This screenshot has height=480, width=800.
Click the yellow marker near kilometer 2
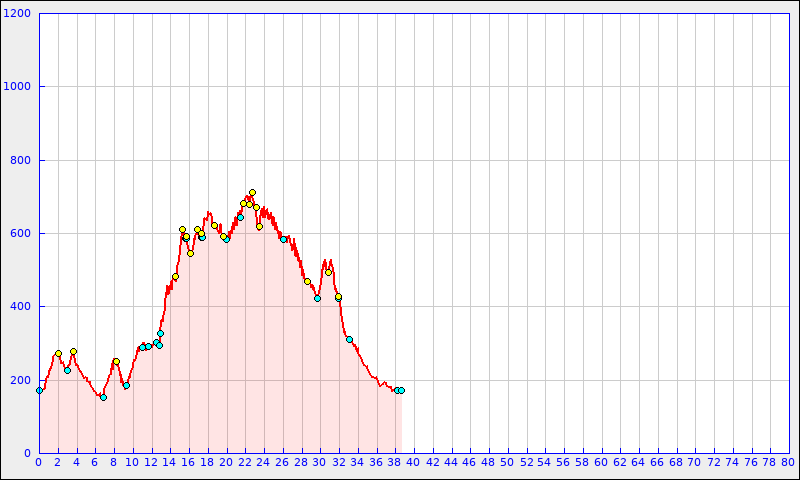pyautogui.click(x=58, y=353)
